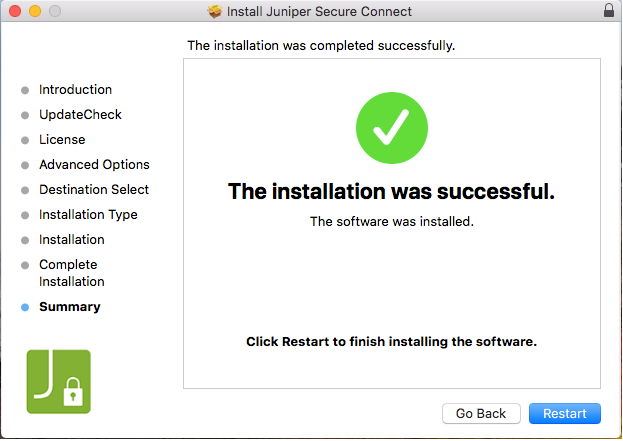Select the Introduction step
This screenshot has width=623, height=441.
75,90
